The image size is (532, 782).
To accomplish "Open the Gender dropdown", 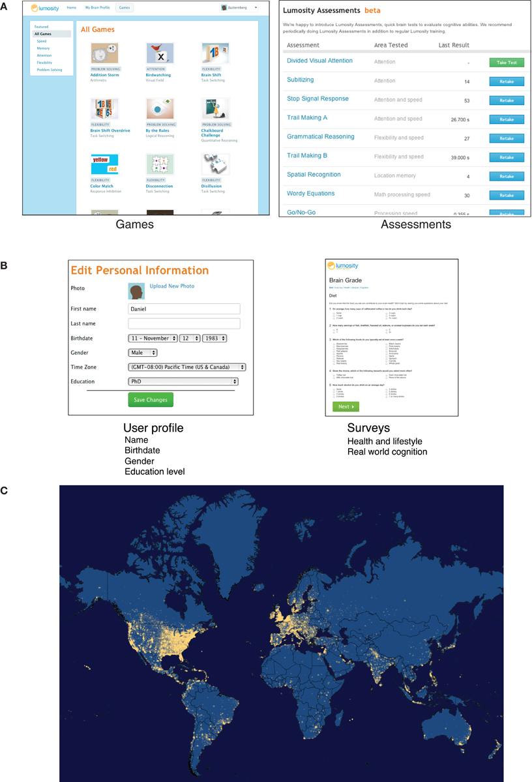I will [x=143, y=353].
